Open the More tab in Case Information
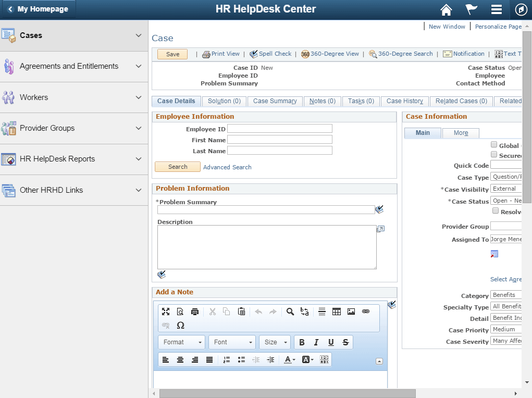Image resolution: width=532 pixels, height=398 pixels. click(x=460, y=133)
